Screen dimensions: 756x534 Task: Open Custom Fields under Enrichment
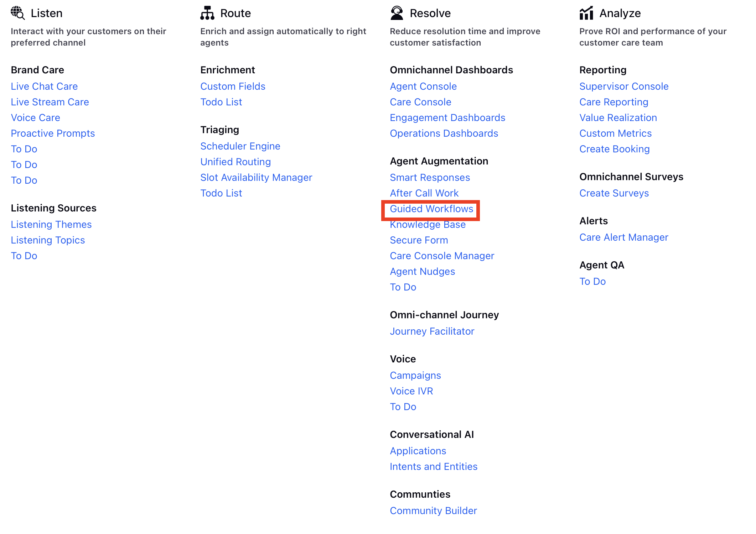(x=233, y=87)
